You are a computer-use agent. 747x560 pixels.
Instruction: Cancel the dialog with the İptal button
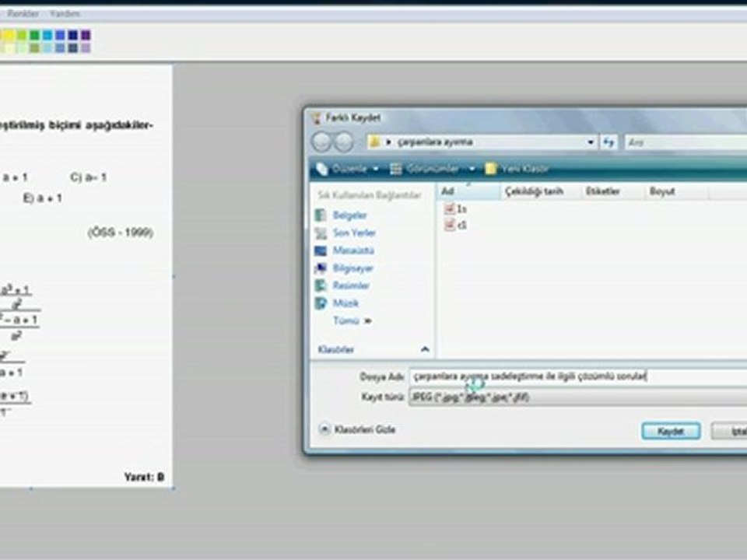click(729, 432)
